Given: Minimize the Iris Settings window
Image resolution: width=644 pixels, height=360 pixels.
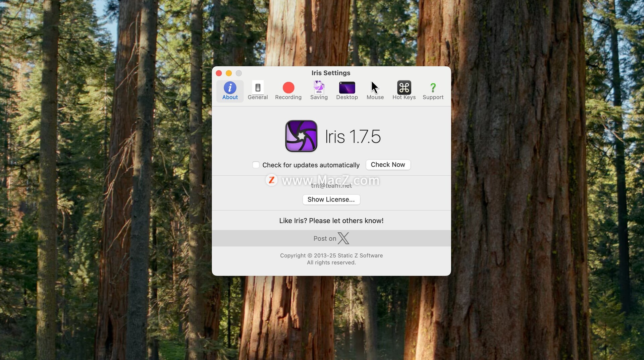Looking at the screenshot, I should point(229,73).
